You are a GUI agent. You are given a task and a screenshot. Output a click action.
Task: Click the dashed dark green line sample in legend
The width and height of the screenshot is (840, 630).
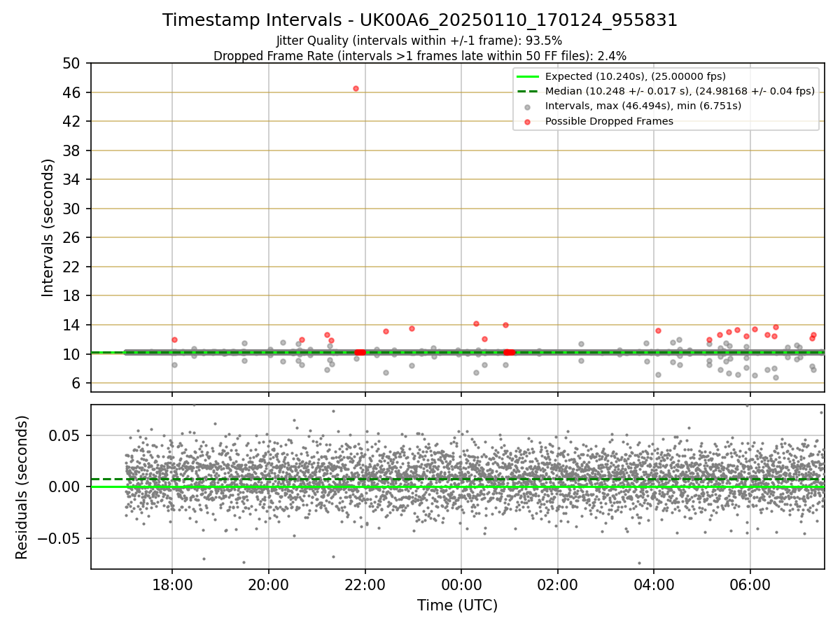point(528,91)
